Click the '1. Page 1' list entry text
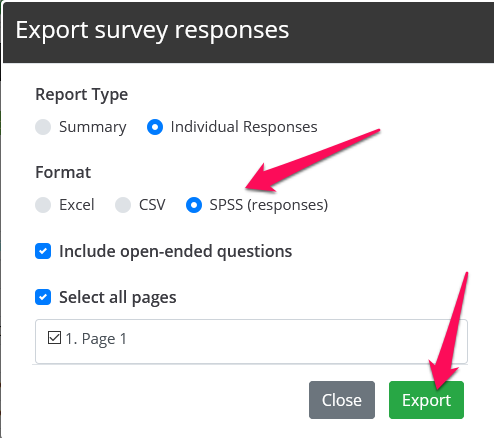Image resolution: width=494 pixels, height=438 pixels. click(x=96, y=339)
